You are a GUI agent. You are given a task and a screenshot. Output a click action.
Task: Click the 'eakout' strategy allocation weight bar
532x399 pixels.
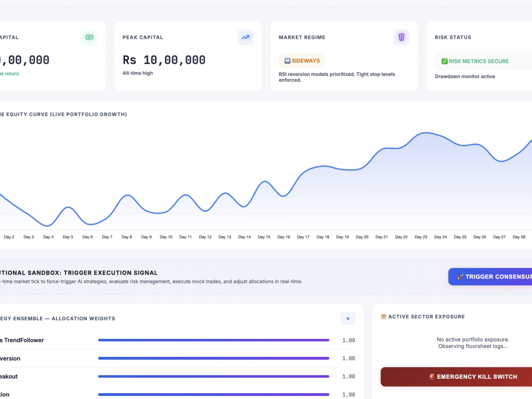pos(213,376)
